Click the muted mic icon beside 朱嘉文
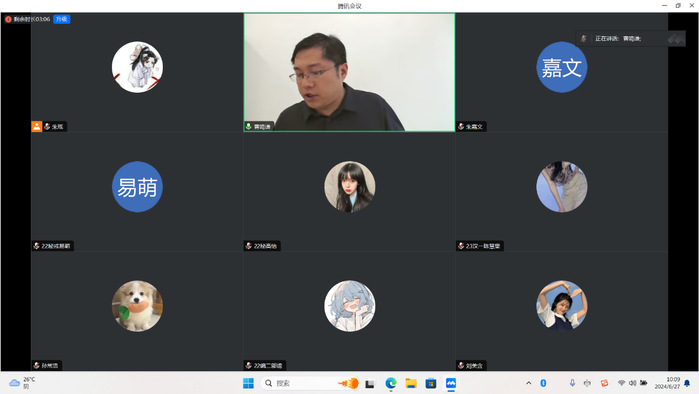Viewport: 699px width, 394px height. pos(461,127)
